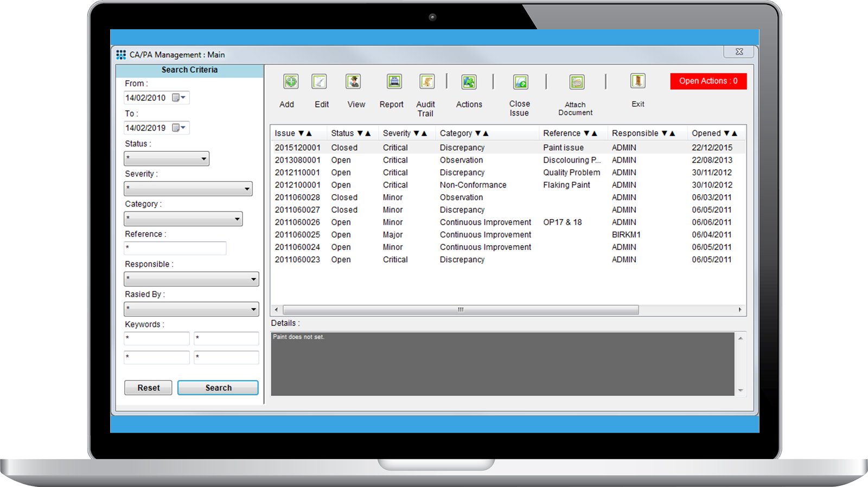The width and height of the screenshot is (868, 487).
Task: Open the From date calendar picker
Action: [178, 98]
